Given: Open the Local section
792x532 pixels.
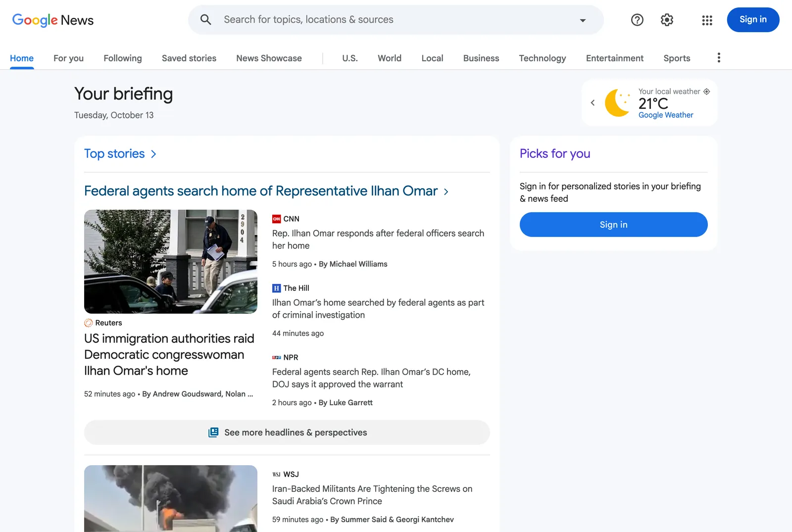Looking at the screenshot, I should [432, 58].
